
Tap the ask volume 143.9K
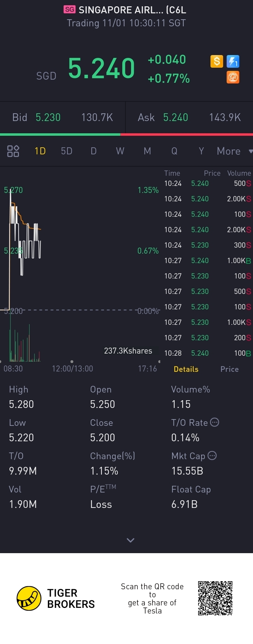pos(225,118)
